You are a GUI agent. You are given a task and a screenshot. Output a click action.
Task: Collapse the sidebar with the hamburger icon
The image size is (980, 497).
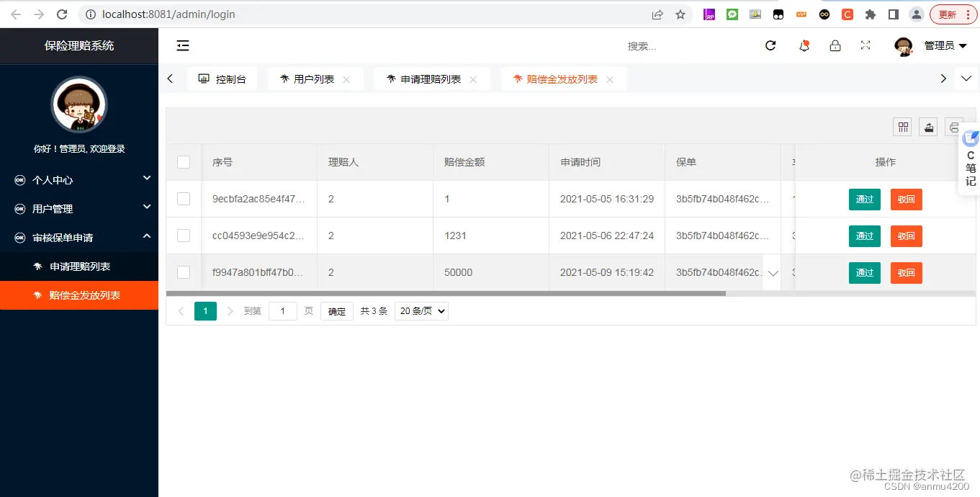(183, 45)
